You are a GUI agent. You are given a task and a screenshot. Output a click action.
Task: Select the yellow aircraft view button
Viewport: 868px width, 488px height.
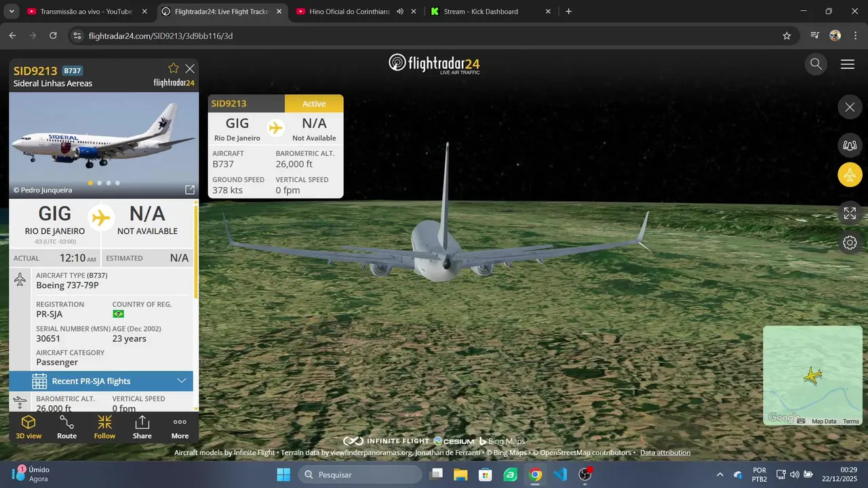point(850,175)
